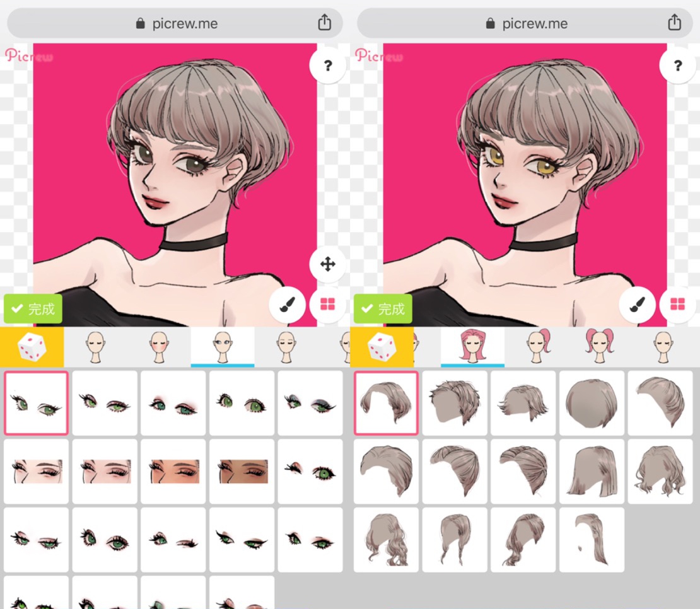Click the dice randomizer icon on the left
The width and height of the screenshot is (700, 609).
[32, 346]
